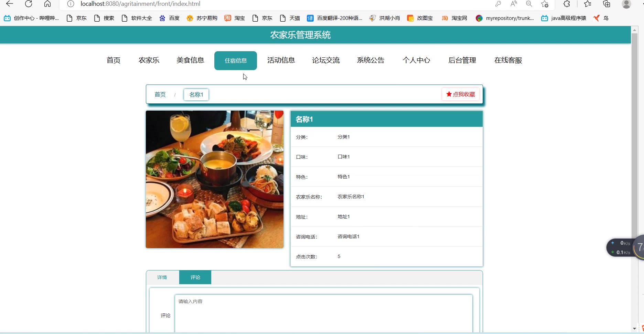Open the myrepository/trunk bookmark

505,18
